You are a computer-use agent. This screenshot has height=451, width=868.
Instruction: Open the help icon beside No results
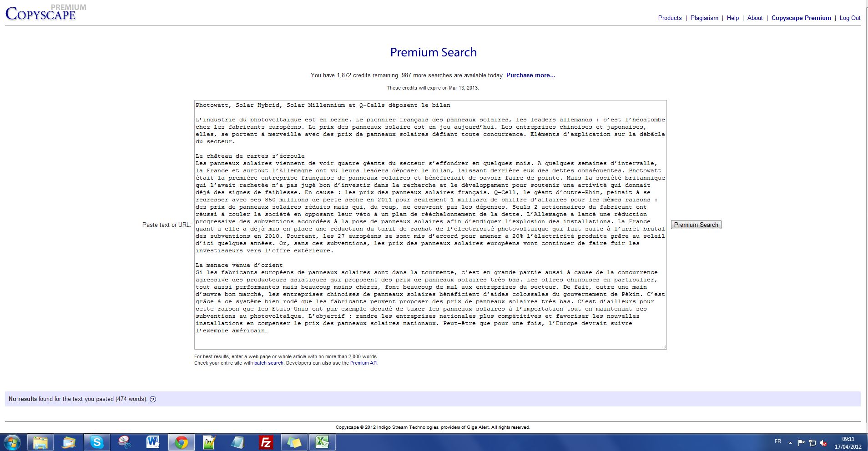153,399
